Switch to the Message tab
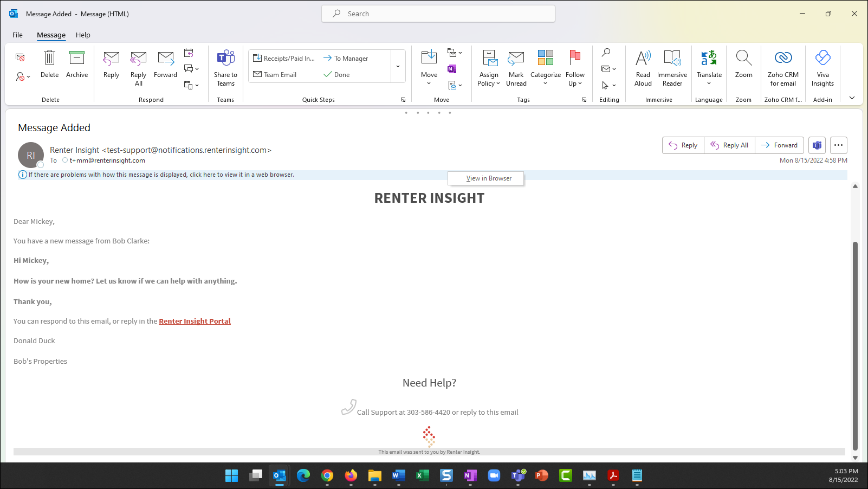This screenshot has width=868, height=489. tap(51, 35)
